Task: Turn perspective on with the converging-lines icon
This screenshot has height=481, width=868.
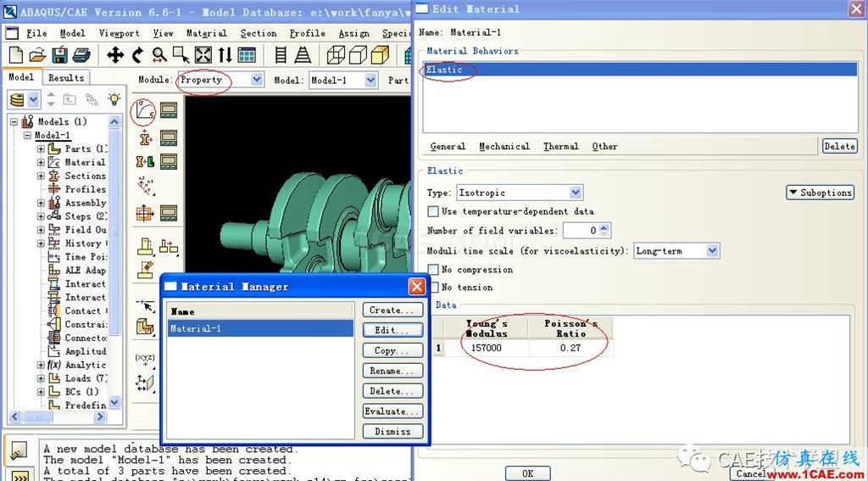Action: (303, 55)
